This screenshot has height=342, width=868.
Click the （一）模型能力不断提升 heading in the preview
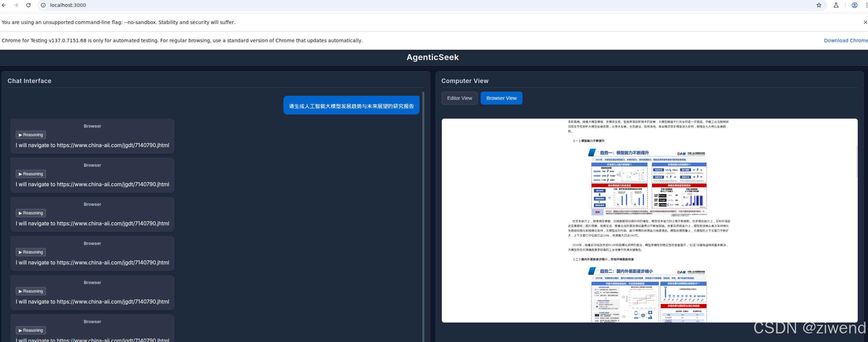(589, 141)
